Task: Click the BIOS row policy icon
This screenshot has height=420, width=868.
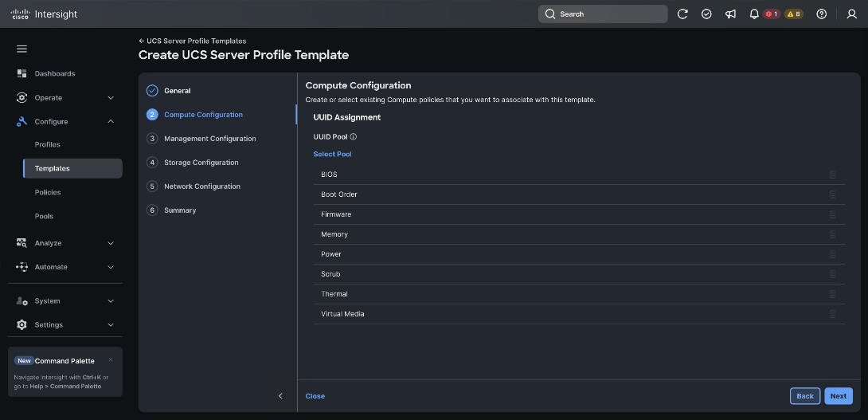Action: click(x=832, y=175)
